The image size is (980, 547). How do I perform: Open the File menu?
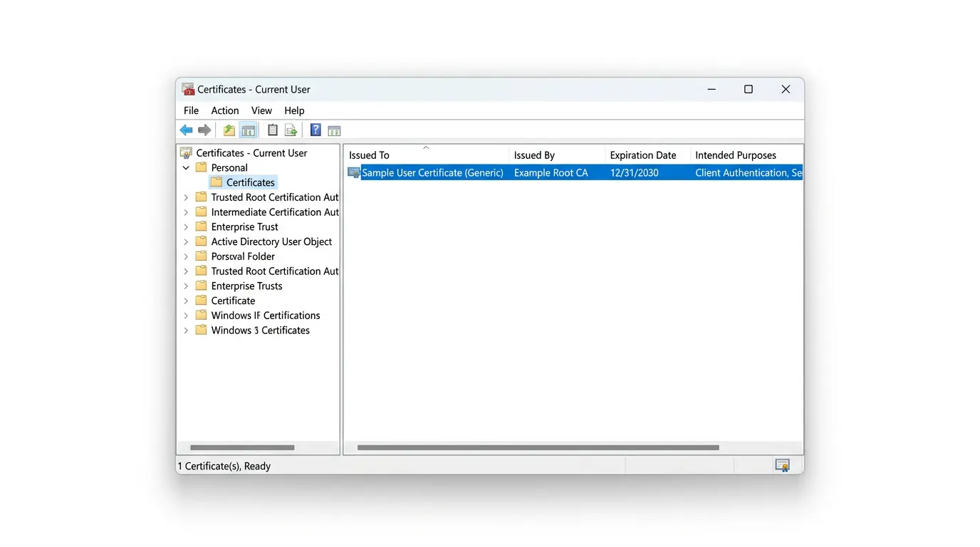[191, 110]
